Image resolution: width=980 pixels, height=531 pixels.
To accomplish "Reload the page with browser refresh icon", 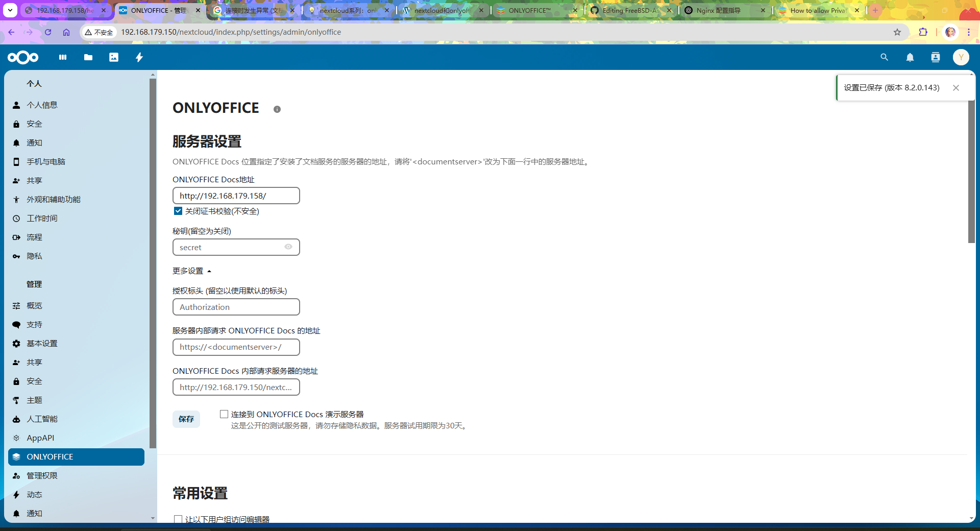I will click(48, 32).
